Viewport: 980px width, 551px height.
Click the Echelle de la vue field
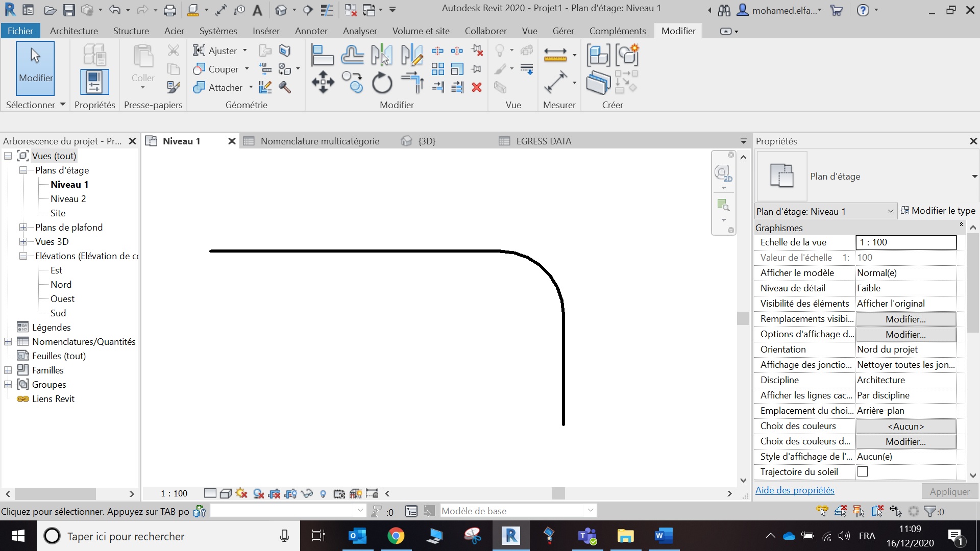click(x=905, y=242)
